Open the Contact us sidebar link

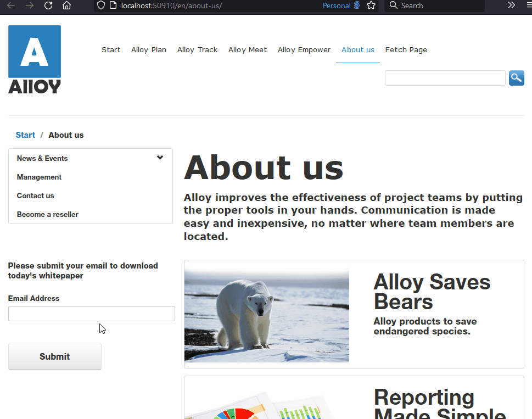35,195
